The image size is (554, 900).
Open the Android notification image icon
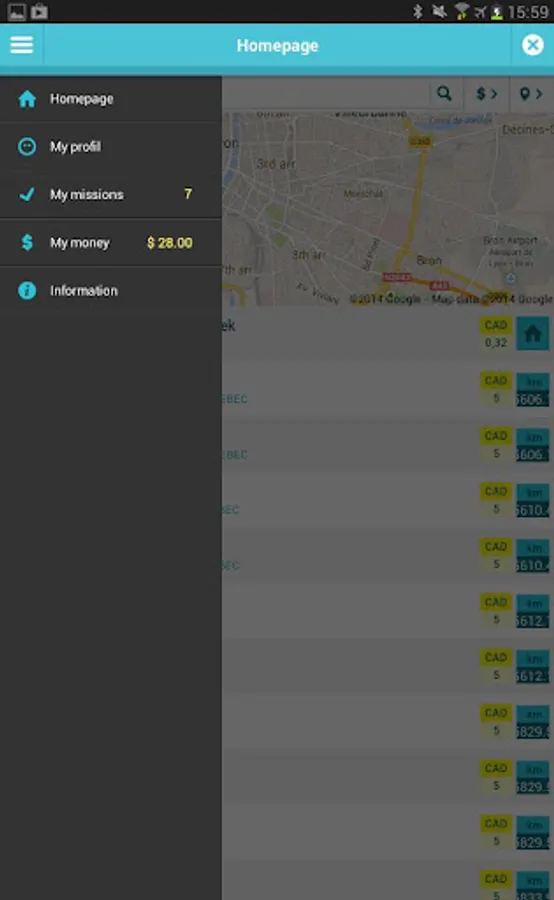[x=17, y=11]
